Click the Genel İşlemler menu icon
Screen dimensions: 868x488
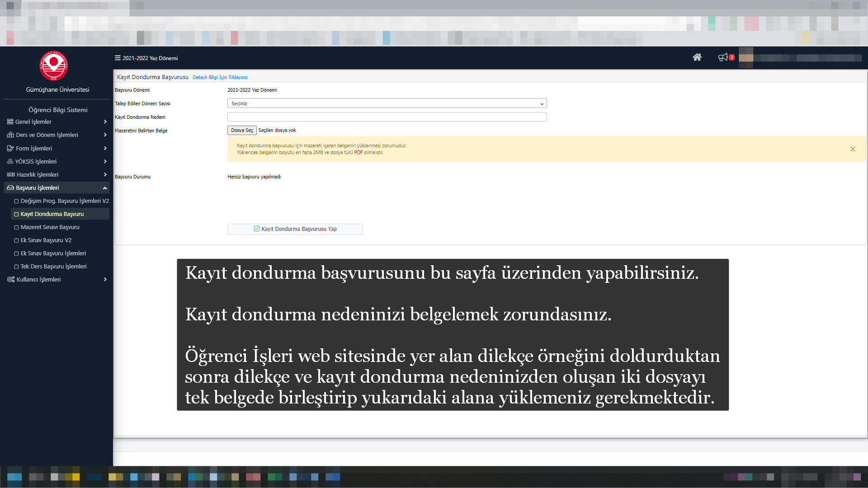pos(10,122)
